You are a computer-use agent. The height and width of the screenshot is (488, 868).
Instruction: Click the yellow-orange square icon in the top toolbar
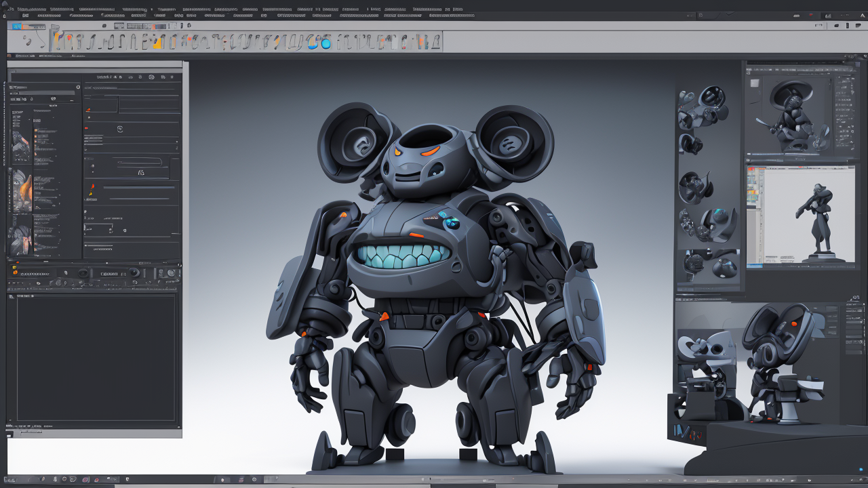[x=157, y=43]
